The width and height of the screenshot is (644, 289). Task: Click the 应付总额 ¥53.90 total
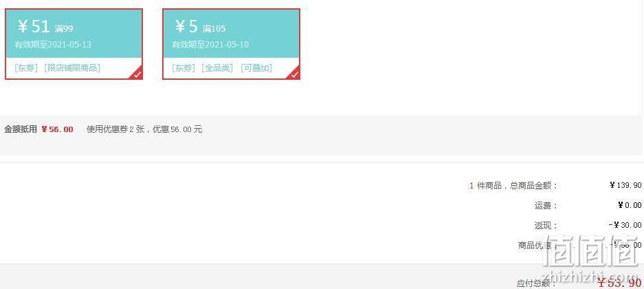coord(619,282)
